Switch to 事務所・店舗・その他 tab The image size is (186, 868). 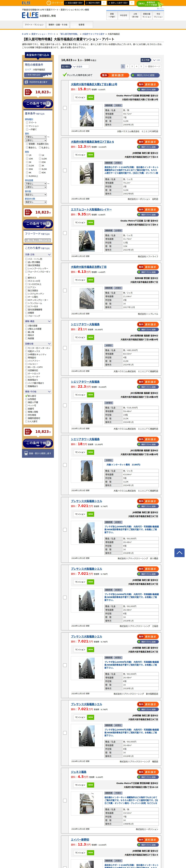coord(58,25)
